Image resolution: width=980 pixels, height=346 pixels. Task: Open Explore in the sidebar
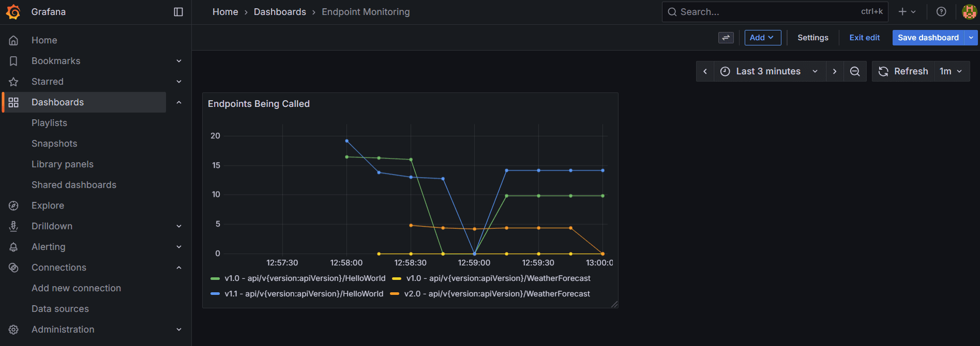[x=48, y=206]
